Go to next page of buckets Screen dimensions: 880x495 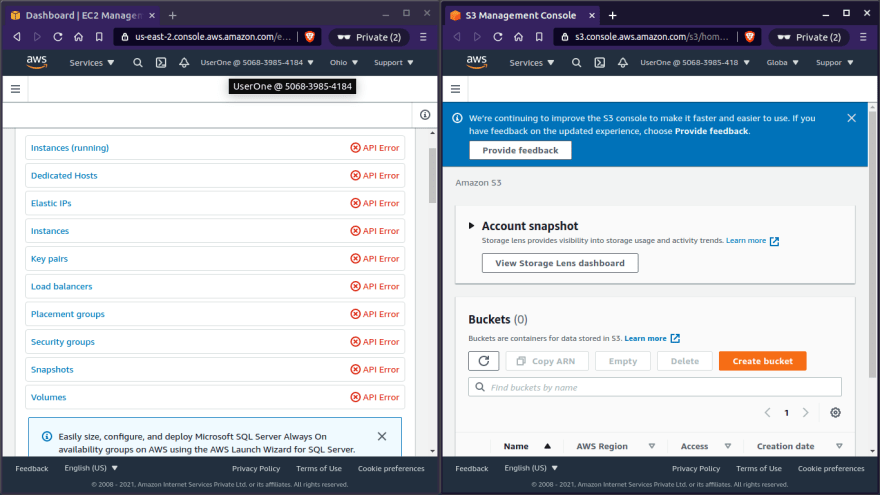click(x=805, y=412)
